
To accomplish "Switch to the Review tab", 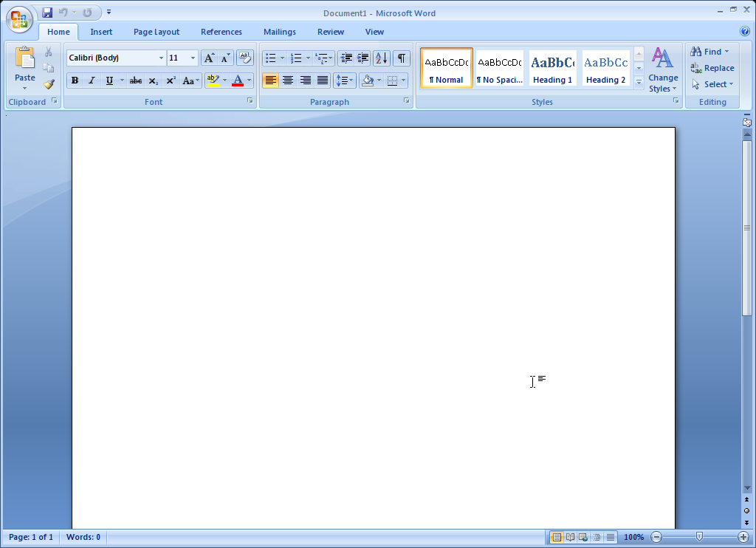I will tap(331, 32).
